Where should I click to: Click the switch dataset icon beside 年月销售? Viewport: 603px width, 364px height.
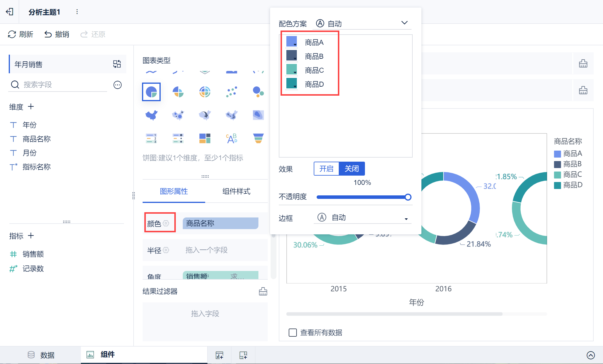117,64
